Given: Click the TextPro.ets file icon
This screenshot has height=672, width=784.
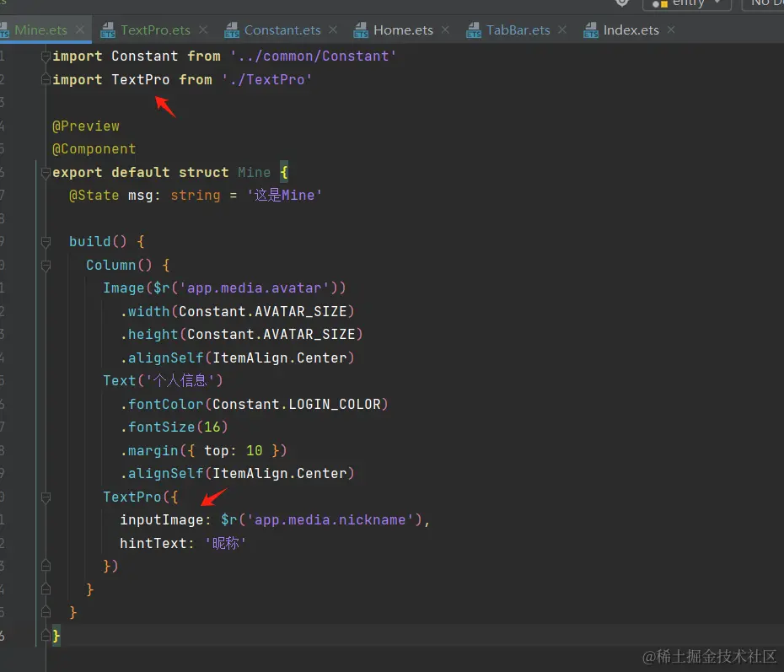Looking at the screenshot, I should (108, 30).
